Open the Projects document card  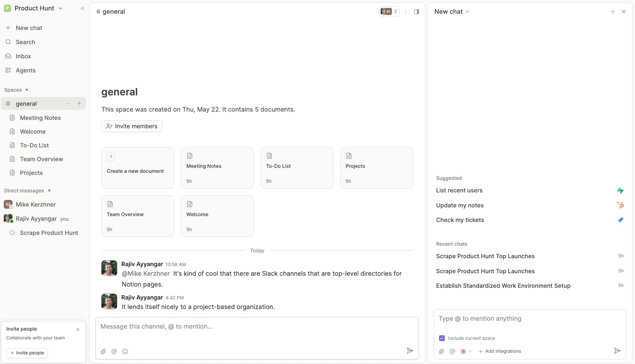point(376,168)
